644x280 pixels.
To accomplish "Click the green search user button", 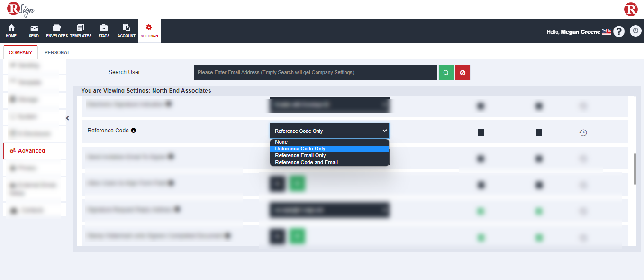I will pyautogui.click(x=446, y=73).
